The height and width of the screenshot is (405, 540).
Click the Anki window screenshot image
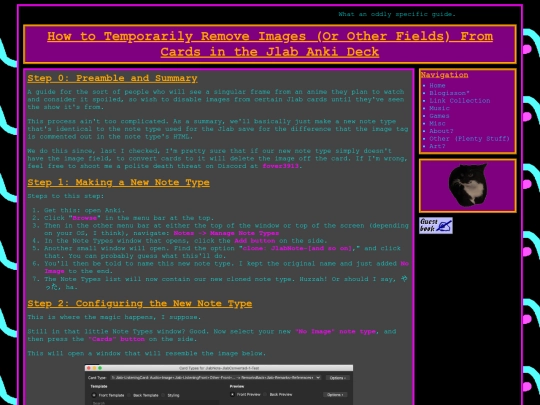pyautogui.click(x=219, y=385)
